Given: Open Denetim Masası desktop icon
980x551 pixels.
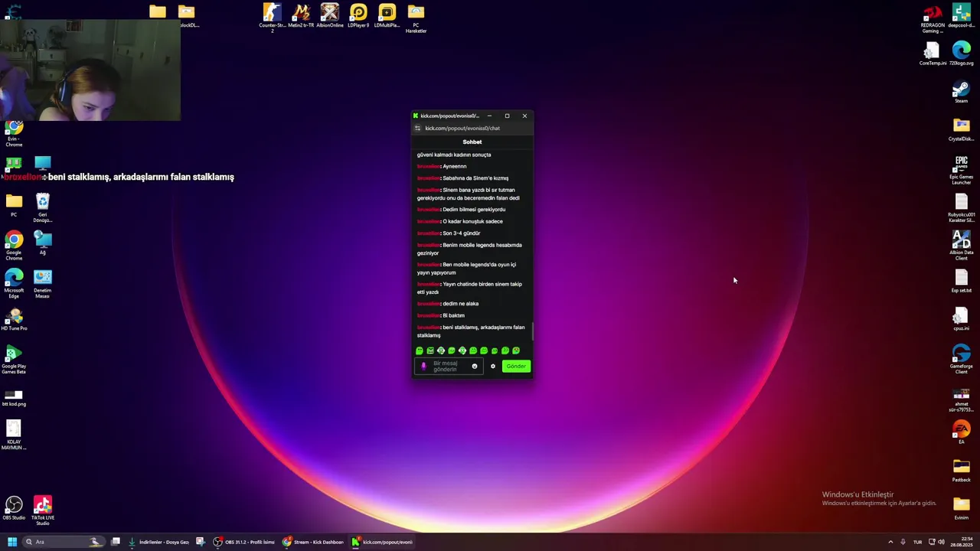Looking at the screenshot, I should [43, 283].
